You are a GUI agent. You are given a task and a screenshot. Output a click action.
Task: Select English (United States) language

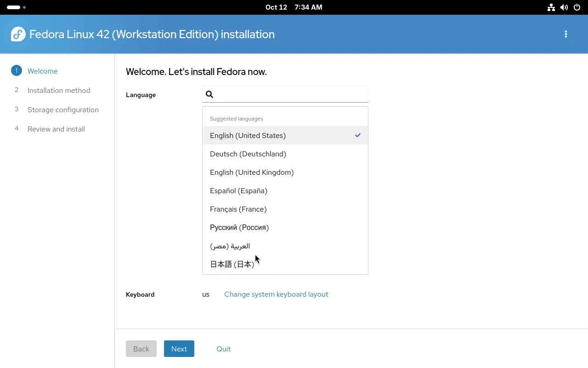pyautogui.click(x=248, y=135)
